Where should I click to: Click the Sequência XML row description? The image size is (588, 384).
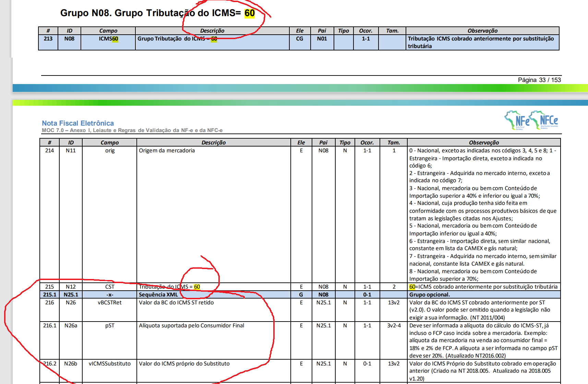[x=158, y=295]
